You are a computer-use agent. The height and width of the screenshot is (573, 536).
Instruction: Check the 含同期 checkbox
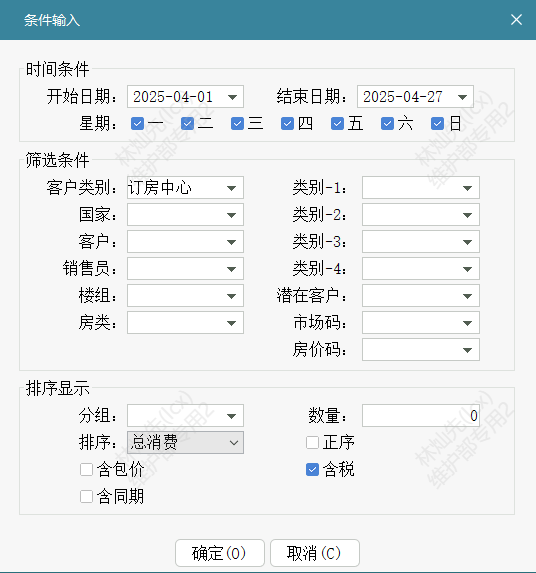[86, 497]
